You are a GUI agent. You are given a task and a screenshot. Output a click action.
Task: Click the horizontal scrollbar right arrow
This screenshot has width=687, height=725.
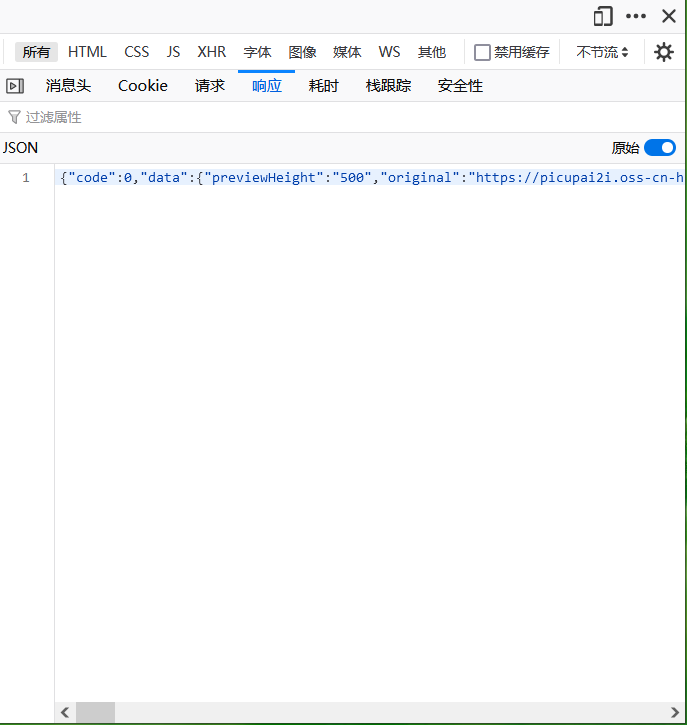coord(677,712)
